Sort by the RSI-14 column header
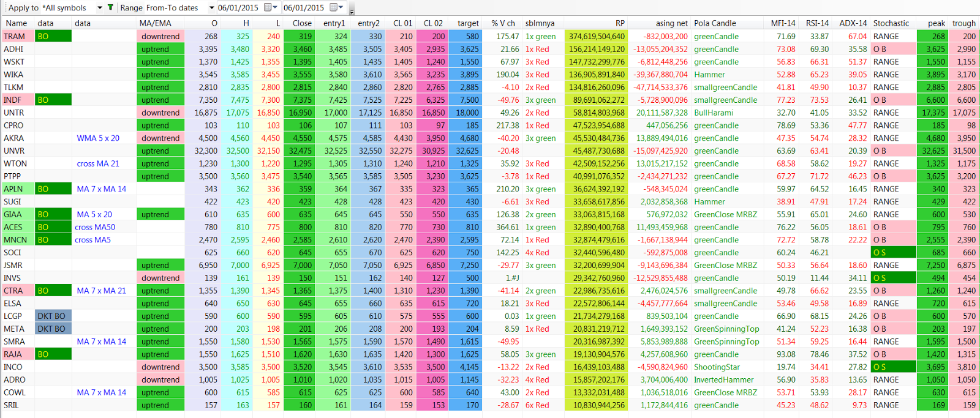 817,23
